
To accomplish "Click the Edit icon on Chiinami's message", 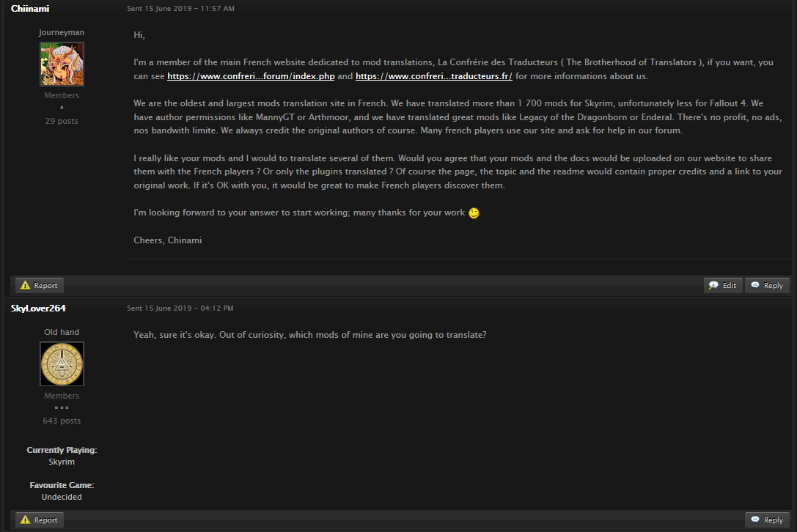I will tap(713, 285).
